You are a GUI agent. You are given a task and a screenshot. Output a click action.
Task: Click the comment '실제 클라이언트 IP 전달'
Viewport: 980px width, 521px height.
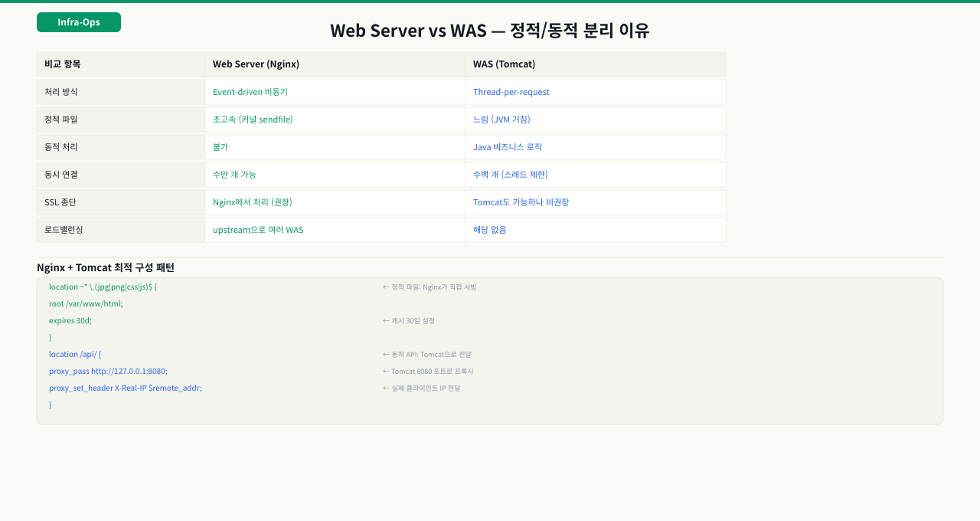[x=426, y=388]
